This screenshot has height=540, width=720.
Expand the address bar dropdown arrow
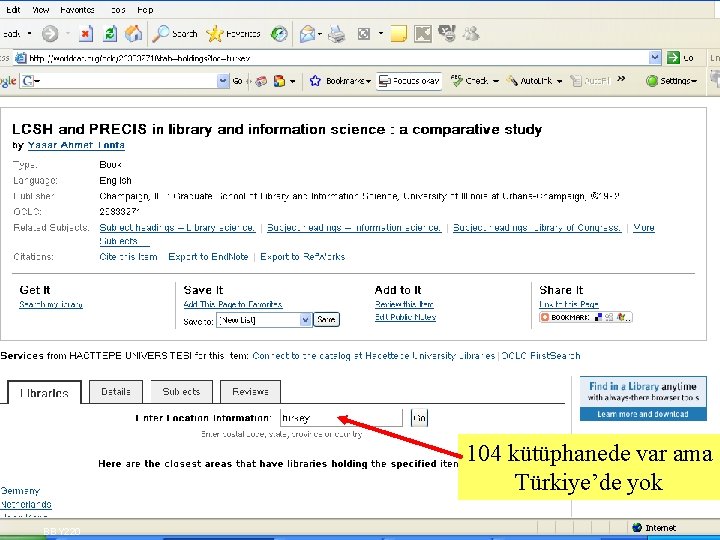click(655, 57)
